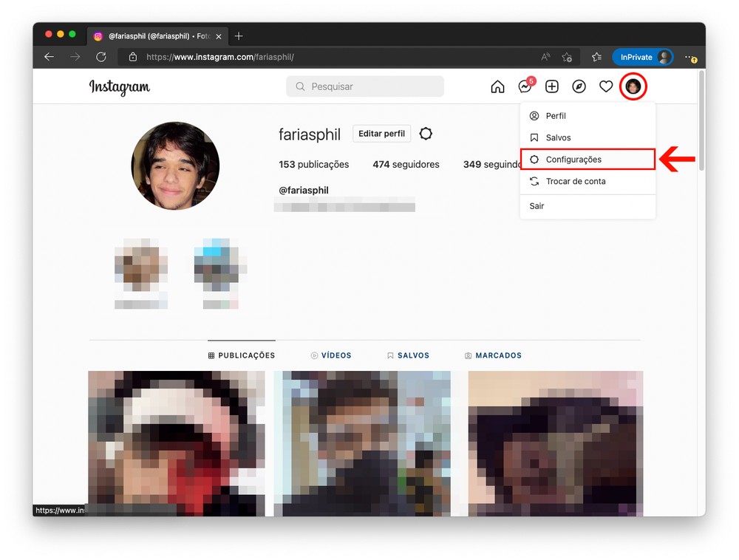Choose Perfil in the profile menu
The height and width of the screenshot is (560, 739).
pos(556,116)
